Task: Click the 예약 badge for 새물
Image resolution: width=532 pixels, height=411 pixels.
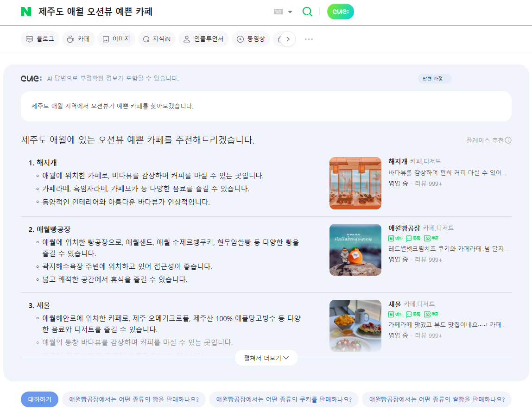Action: click(396, 314)
